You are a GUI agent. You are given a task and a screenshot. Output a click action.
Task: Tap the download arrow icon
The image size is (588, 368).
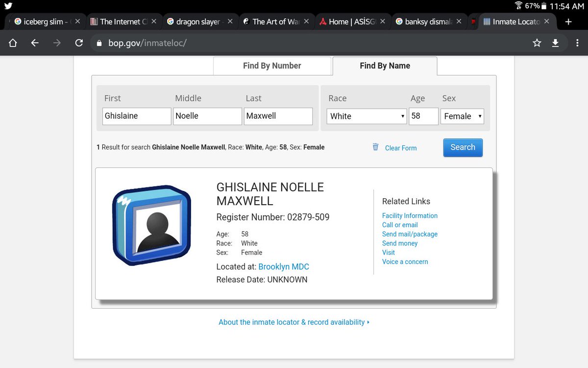pos(555,43)
